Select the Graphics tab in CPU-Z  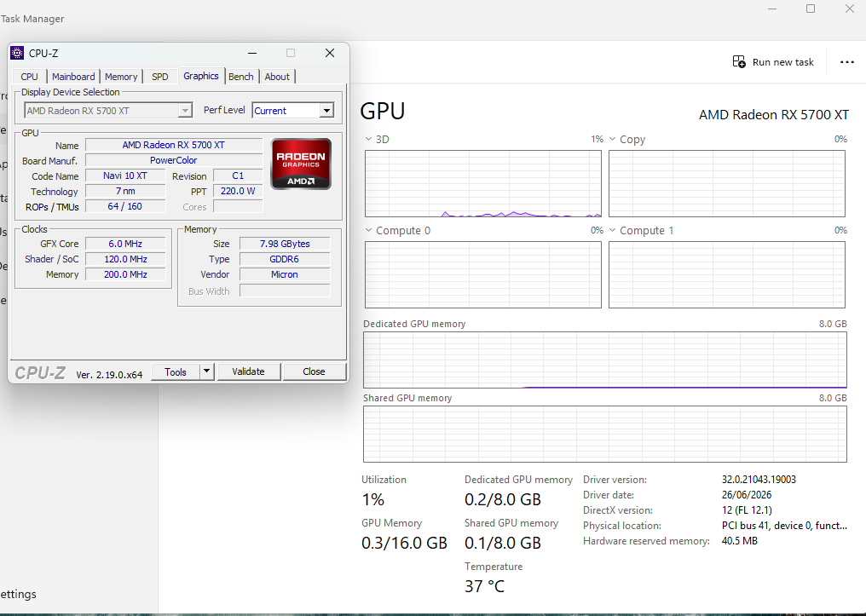pyautogui.click(x=201, y=76)
